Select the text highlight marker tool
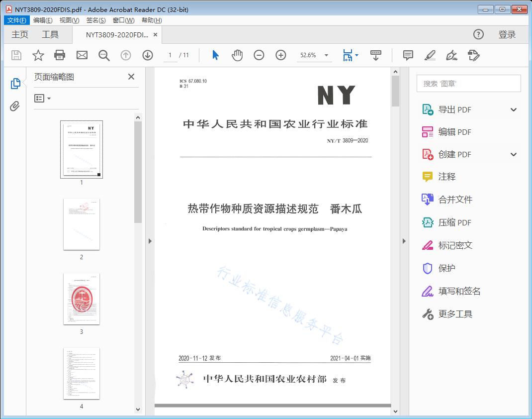 point(430,55)
